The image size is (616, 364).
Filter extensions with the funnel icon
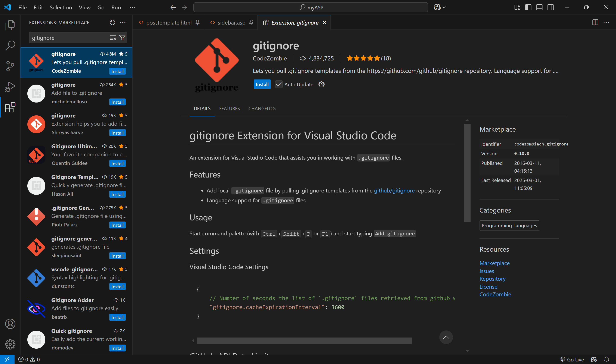pyautogui.click(x=122, y=38)
